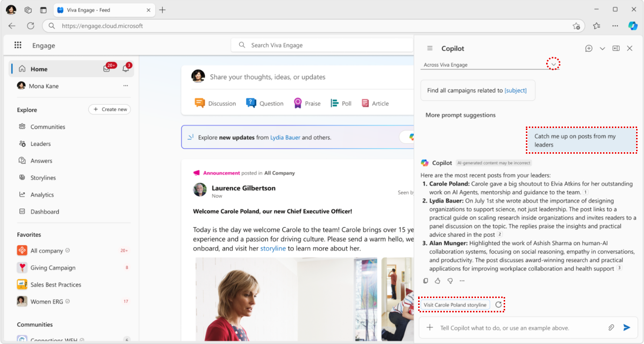Click Visit Carole Poland storyline button
This screenshot has height=344, width=644.
click(455, 305)
